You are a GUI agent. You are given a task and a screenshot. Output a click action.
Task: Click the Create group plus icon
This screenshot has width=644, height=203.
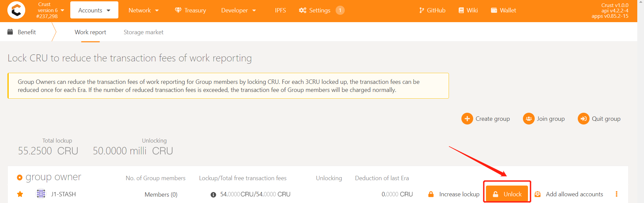tap(467, 119)
